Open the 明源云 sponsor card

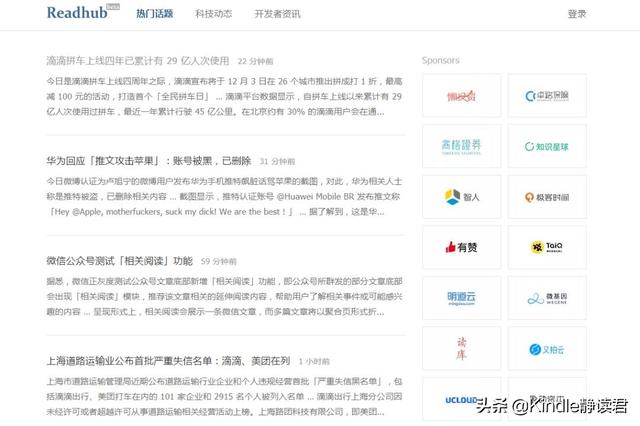pyautogui.click(x=462, y=298)
